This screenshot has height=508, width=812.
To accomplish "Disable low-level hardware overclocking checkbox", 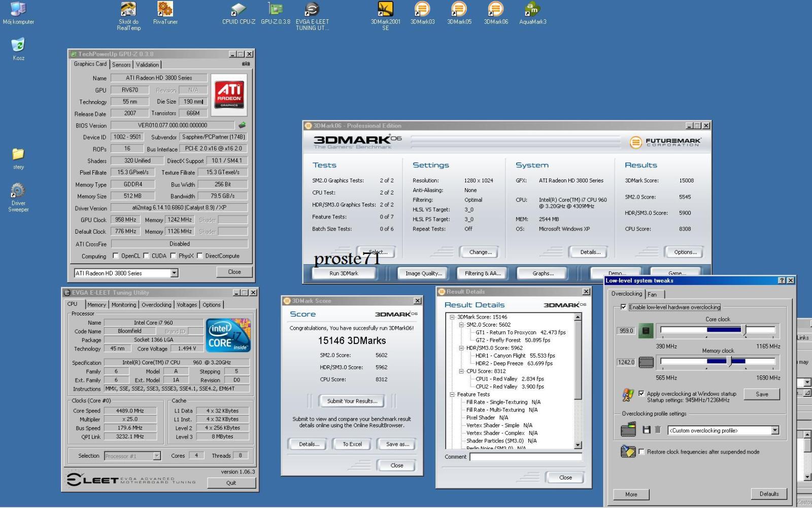I will (624, 307).
